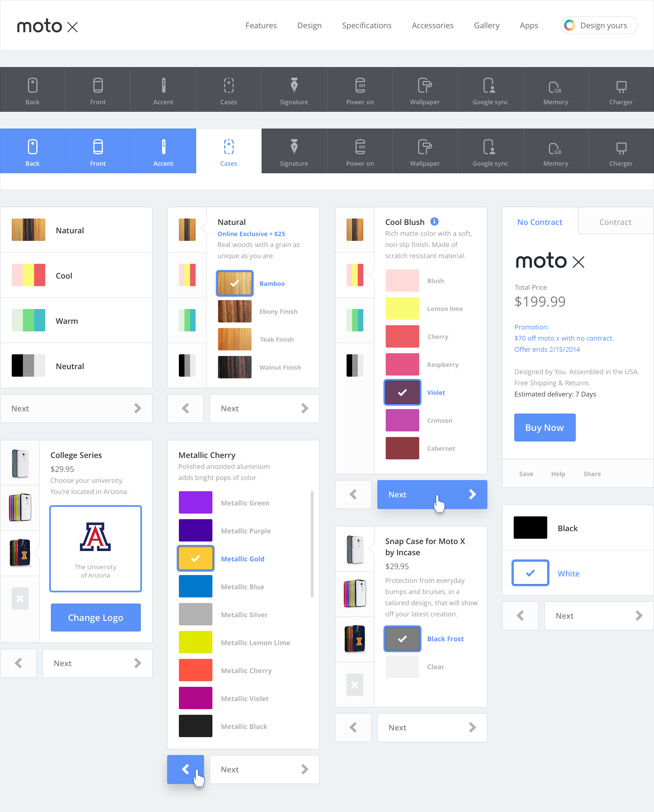654x812 pixels.
Task: Open the Gallery menu item
Action: (x=487, y=26)
